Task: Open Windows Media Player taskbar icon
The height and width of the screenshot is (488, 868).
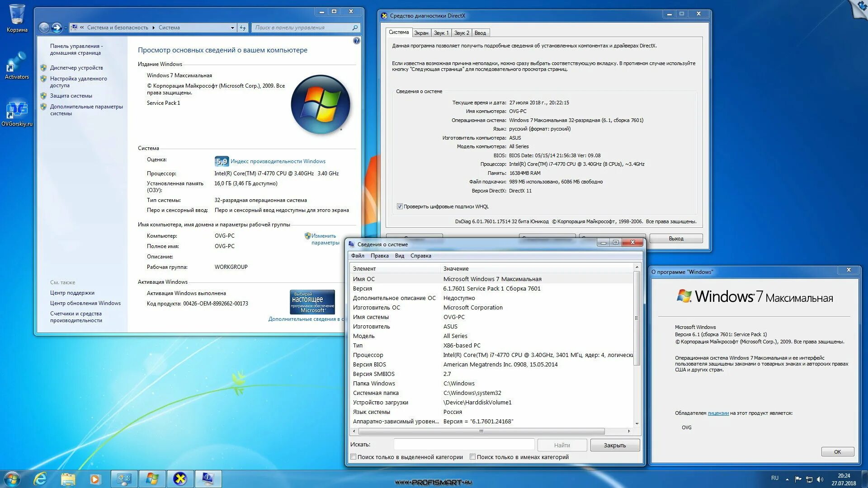Action: point(95,479)
